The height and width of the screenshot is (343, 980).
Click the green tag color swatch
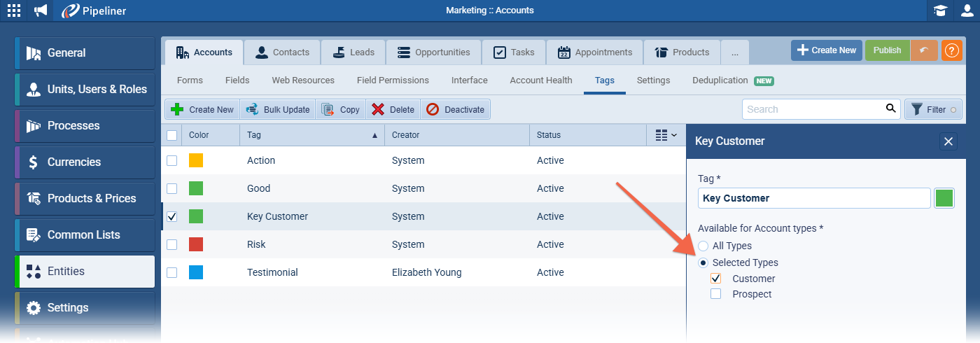point(944,198)
